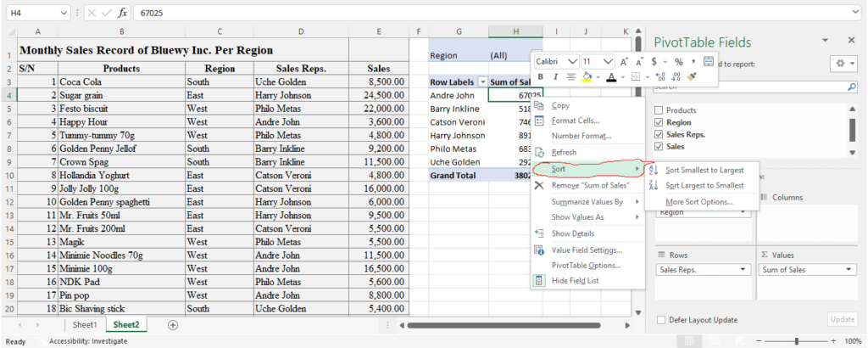Click Refresh icon in context menu

(x=539, y=153)
